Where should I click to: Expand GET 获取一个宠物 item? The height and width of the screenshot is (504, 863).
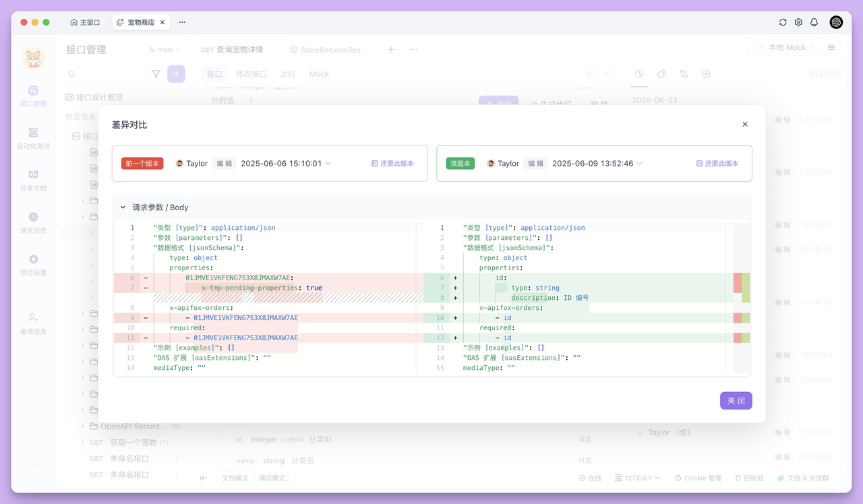pos(84,443)
